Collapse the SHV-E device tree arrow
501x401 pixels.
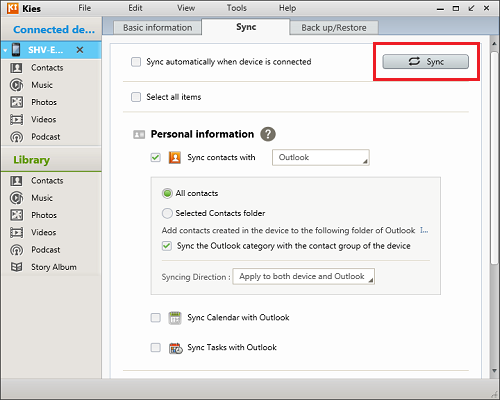[x=5, y=51]
